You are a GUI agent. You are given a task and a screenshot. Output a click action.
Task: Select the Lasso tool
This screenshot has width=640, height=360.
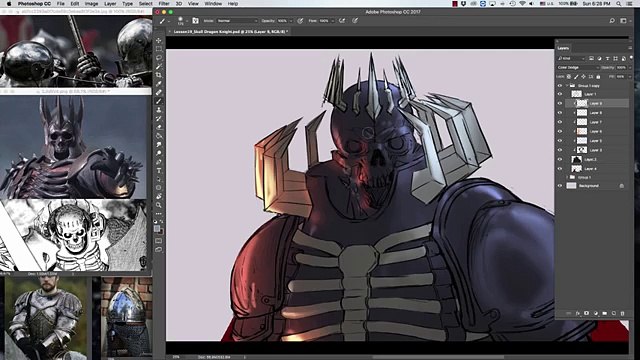point(158,58)
